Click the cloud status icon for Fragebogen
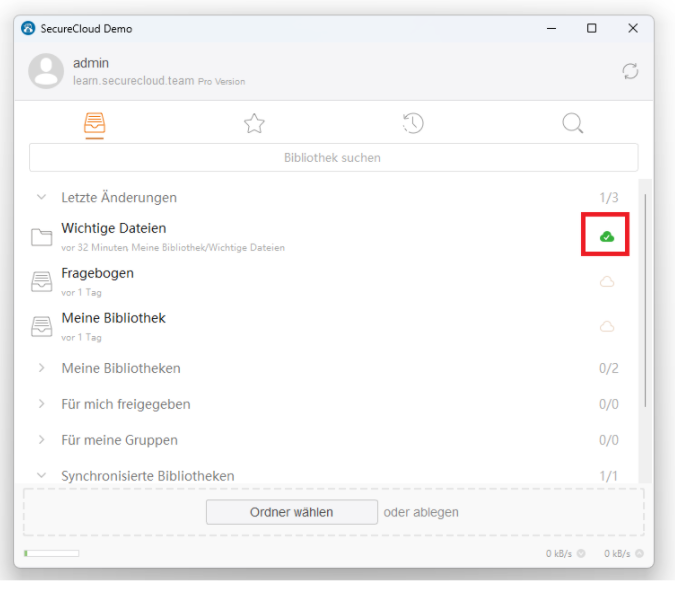675x594 pixels. pos(607,282)
